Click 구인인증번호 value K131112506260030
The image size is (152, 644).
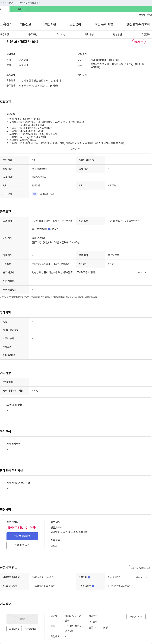pos(119,586)
